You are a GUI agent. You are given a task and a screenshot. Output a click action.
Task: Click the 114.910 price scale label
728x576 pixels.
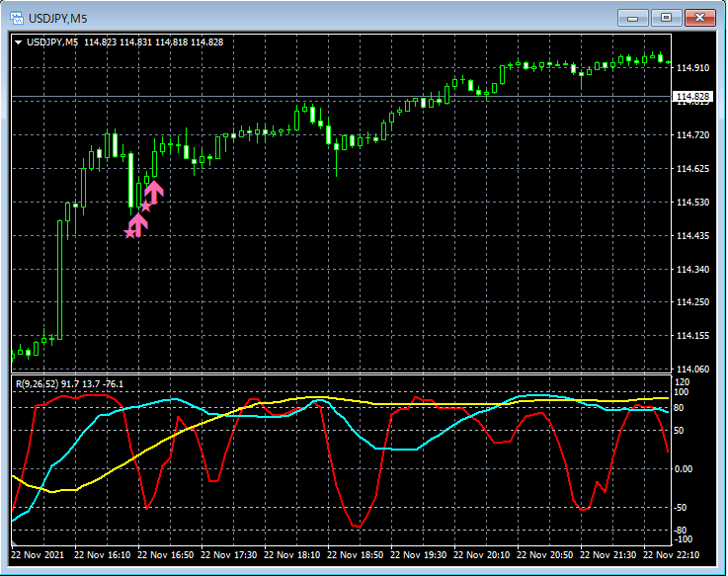coord(692,68)
